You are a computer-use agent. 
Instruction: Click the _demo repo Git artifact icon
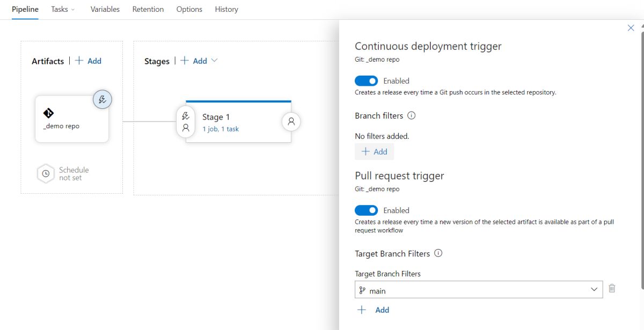[x=48, y=113]
